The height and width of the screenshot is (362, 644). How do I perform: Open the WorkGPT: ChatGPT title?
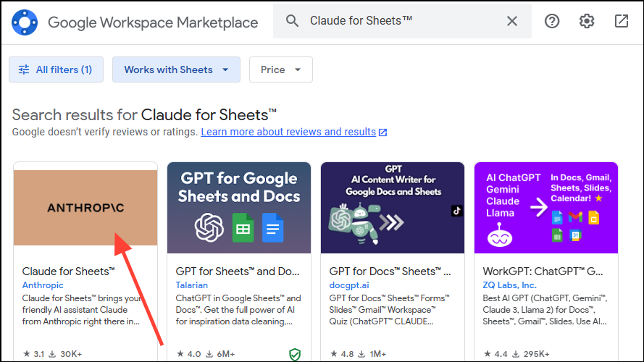[x=543, y=271]
